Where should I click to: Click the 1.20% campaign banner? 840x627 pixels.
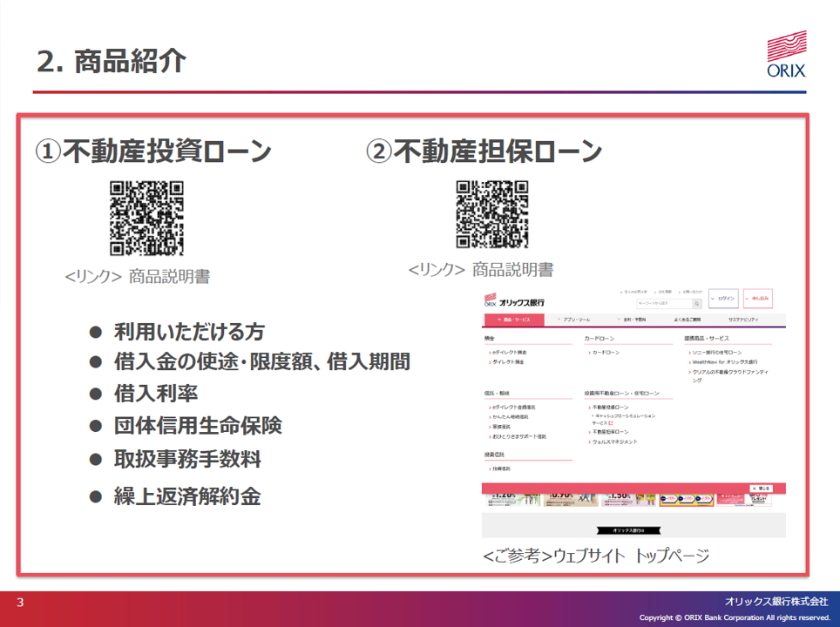(513, 500)
